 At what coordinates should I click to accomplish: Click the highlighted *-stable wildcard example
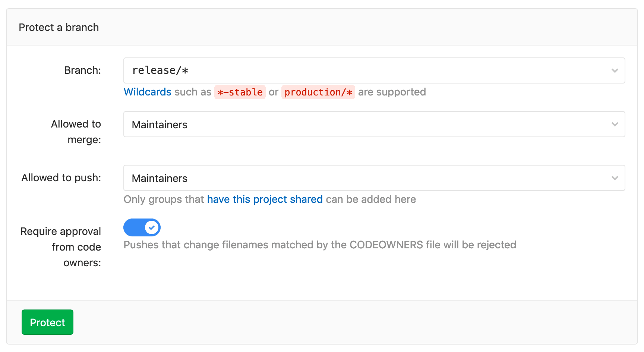click(x=240, y=92)
